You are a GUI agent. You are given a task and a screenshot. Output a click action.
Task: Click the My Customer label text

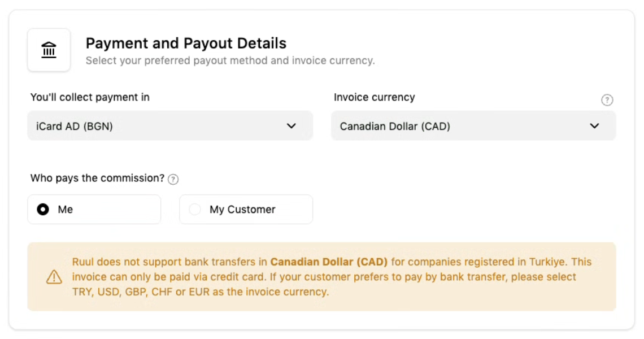pos(242,210)
